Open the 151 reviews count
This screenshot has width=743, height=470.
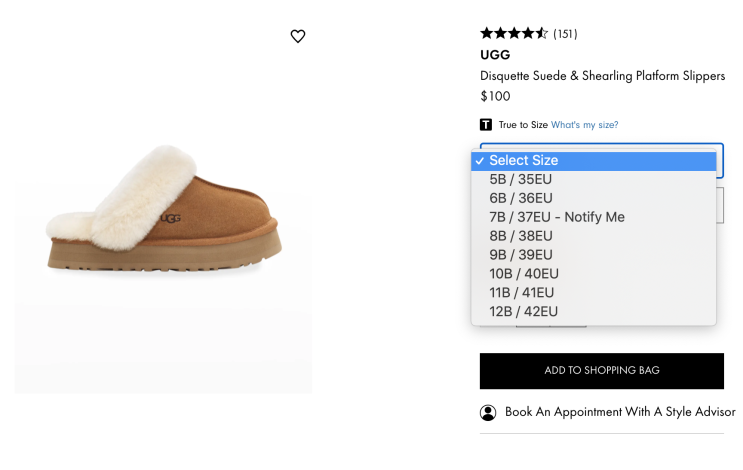pyautogui.click(x=565, y=34)
